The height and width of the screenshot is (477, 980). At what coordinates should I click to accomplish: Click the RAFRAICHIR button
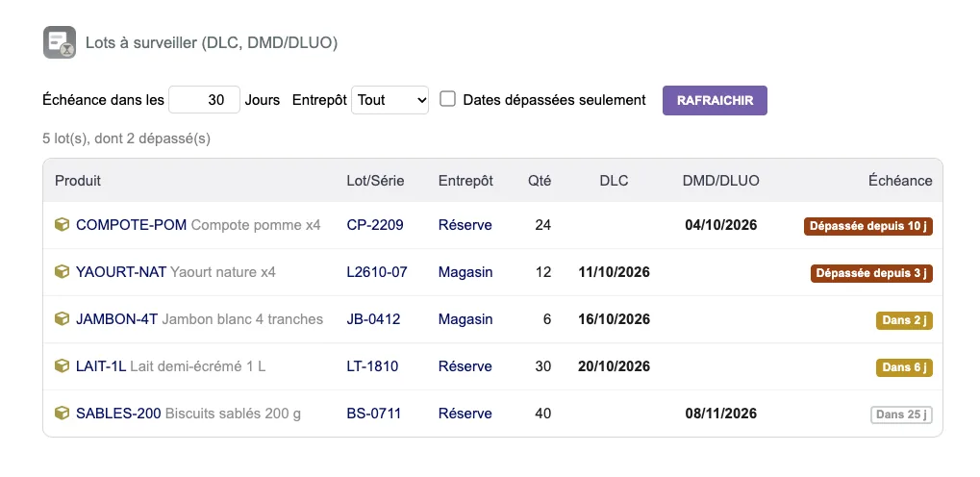[715, 100]
